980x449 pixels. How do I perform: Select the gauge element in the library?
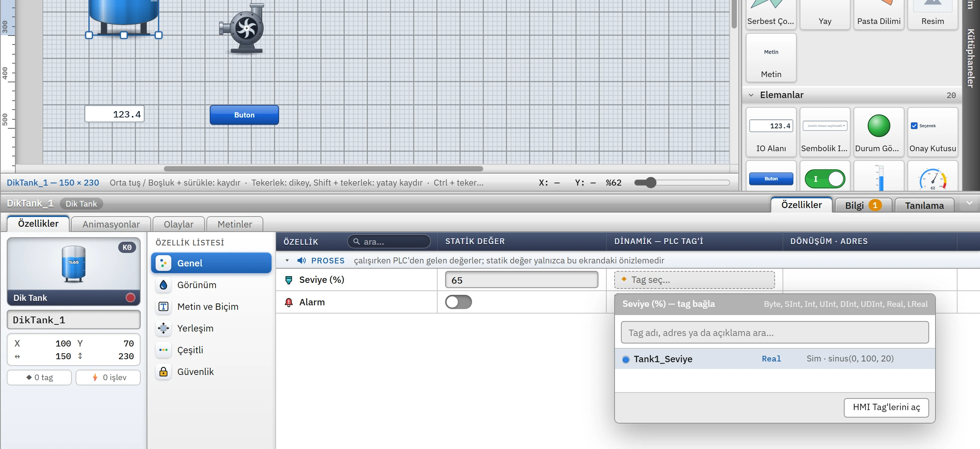click(x=932, y=176)
